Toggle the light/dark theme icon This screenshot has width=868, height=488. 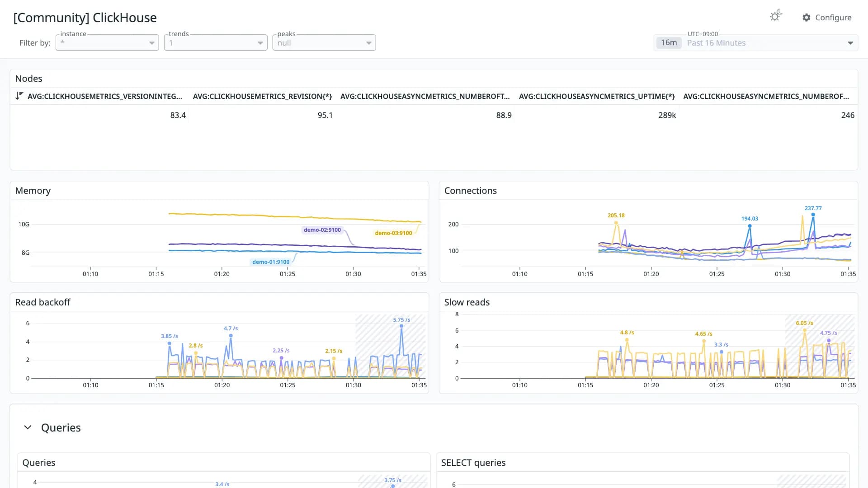pyautogui.click(x=776, y=16)
